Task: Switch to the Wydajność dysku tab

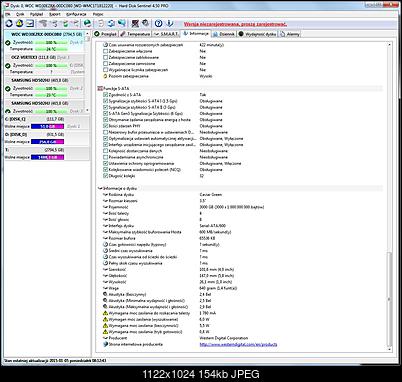Action: click(x=257, y=34)
